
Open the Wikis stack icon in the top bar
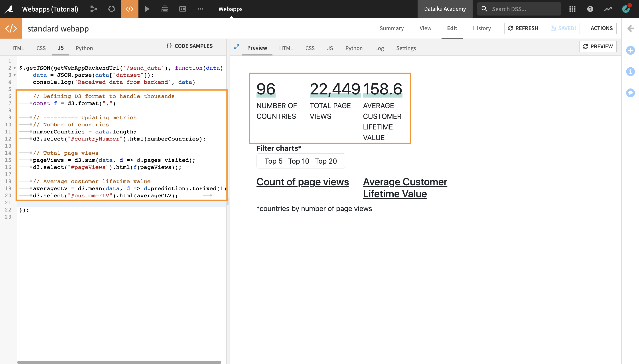(x=165, y=9)
